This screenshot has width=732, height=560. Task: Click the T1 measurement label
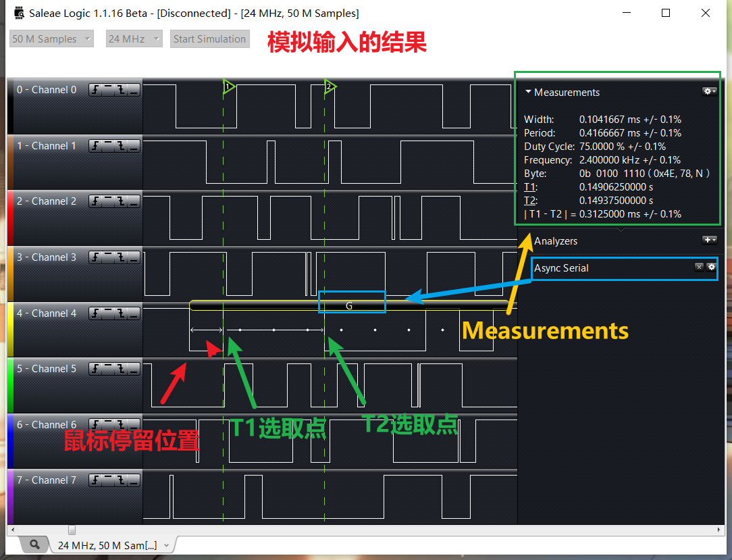click(x=531, y=187)
